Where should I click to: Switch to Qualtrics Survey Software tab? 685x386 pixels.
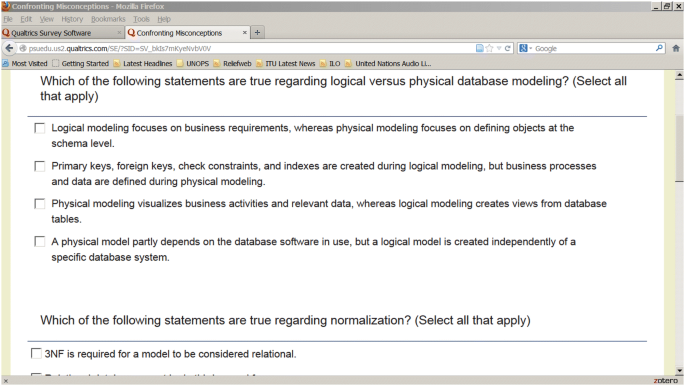(x=62, y=33)
